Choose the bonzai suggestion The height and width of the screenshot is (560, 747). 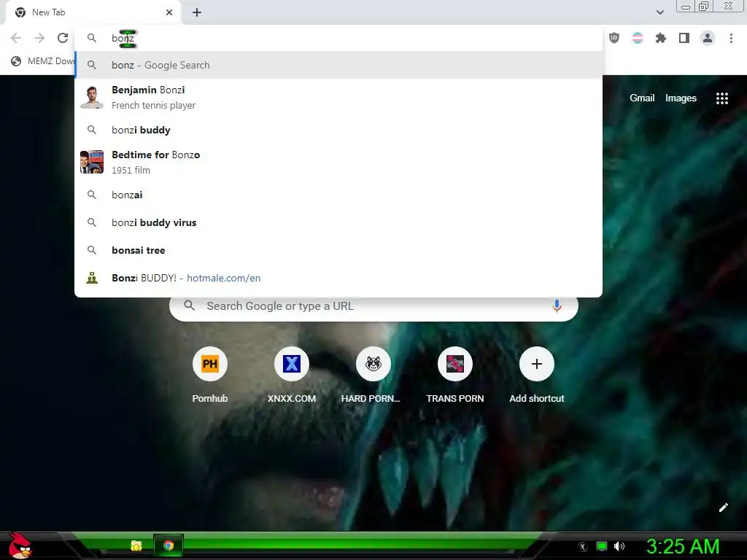pyautogui.click(x=338, y=195)
